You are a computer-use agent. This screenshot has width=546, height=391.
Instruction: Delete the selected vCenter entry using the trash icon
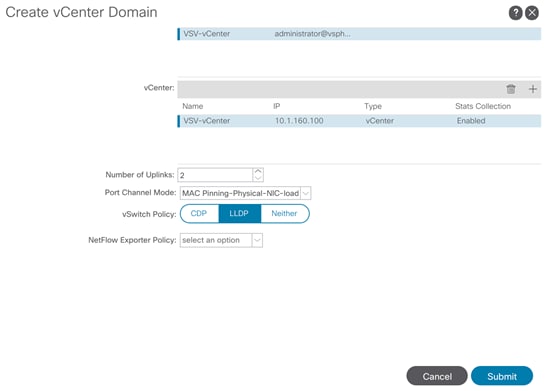511,89
